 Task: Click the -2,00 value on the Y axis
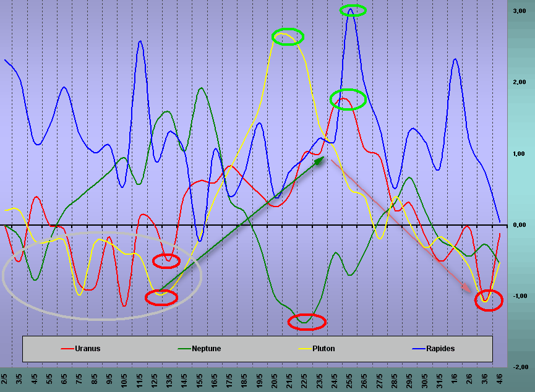(x=523, y=367)
